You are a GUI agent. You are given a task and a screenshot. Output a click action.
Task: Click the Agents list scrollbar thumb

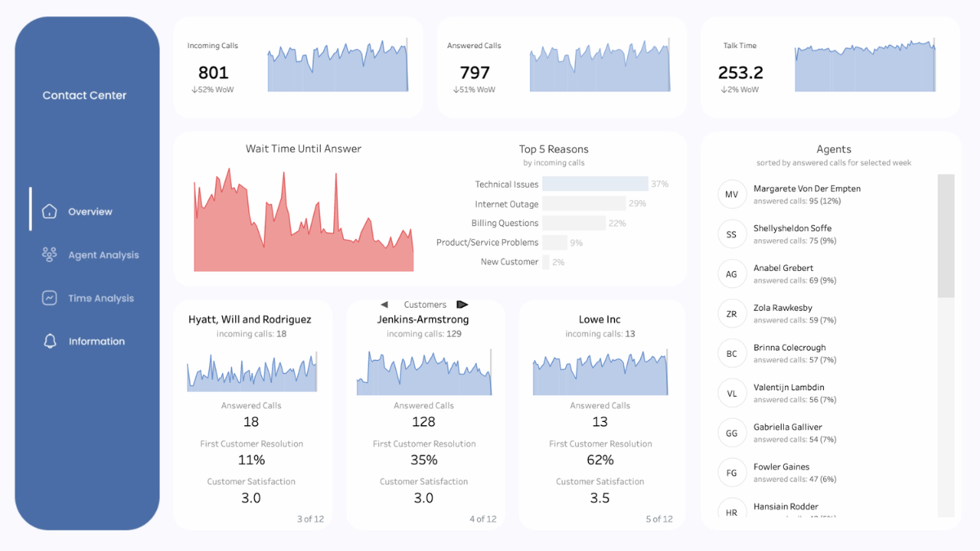pyautogui.click(x=946, y=235)
